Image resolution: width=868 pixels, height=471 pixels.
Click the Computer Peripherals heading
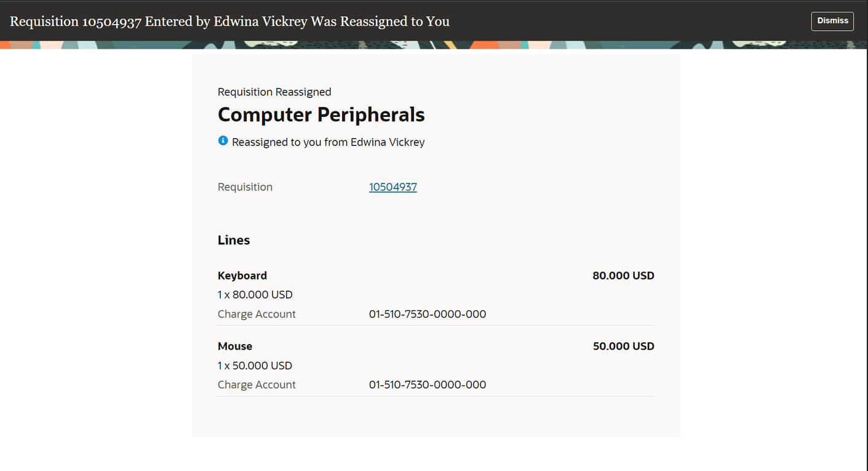(321, 115)
